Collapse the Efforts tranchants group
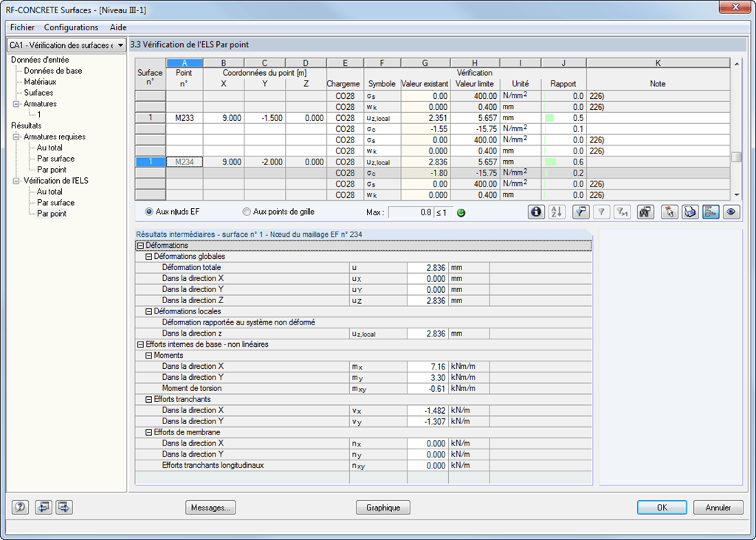756x540 pixels. coord(149,399)
